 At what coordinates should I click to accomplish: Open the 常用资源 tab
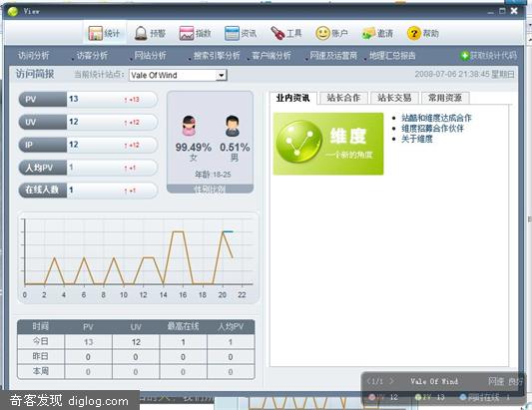point(445,98)
